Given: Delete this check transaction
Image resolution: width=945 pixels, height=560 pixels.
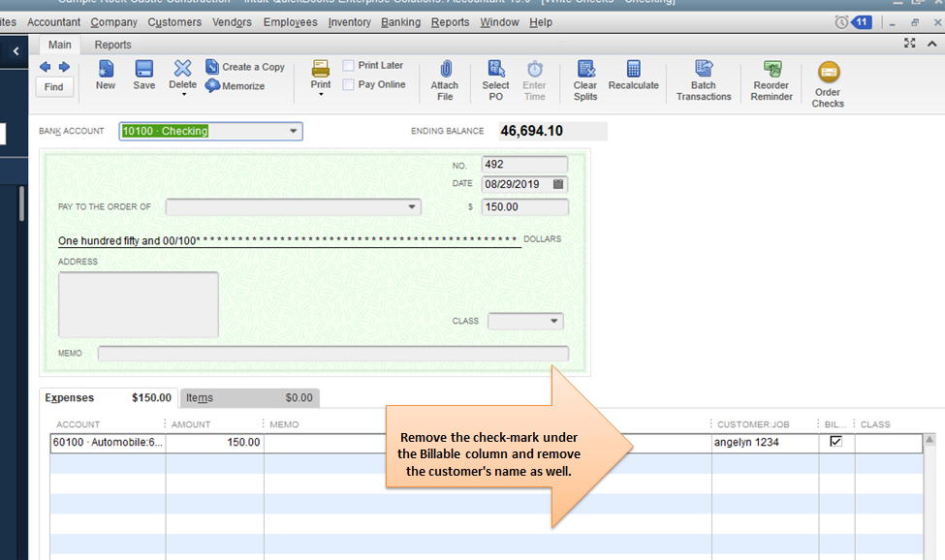Looking at the screenshot, I should coord(182,76).
